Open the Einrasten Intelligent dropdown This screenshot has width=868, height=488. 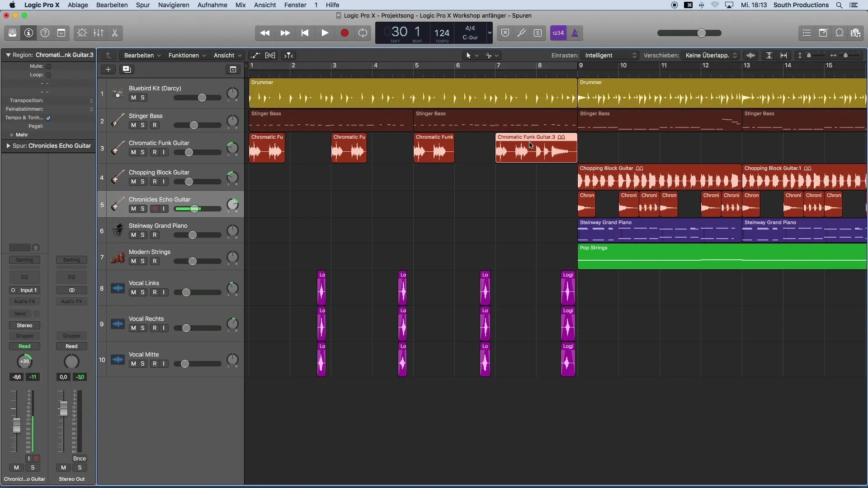click(x=610, y=55)
